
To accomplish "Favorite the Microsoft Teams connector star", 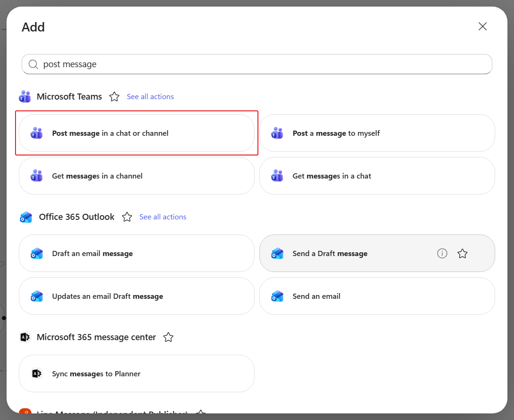I will tap(114, 97).
